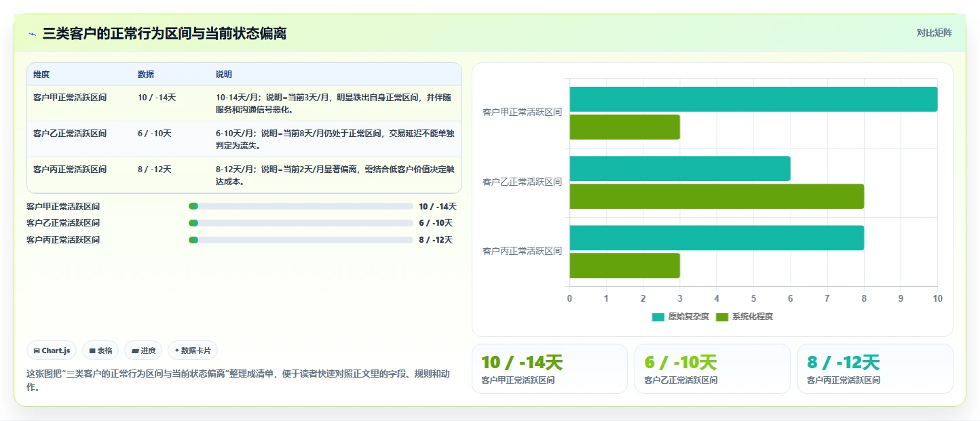Click the lightning icon beside the title
980x421 pixels.
pyautogui.click(x=32, y=34)
